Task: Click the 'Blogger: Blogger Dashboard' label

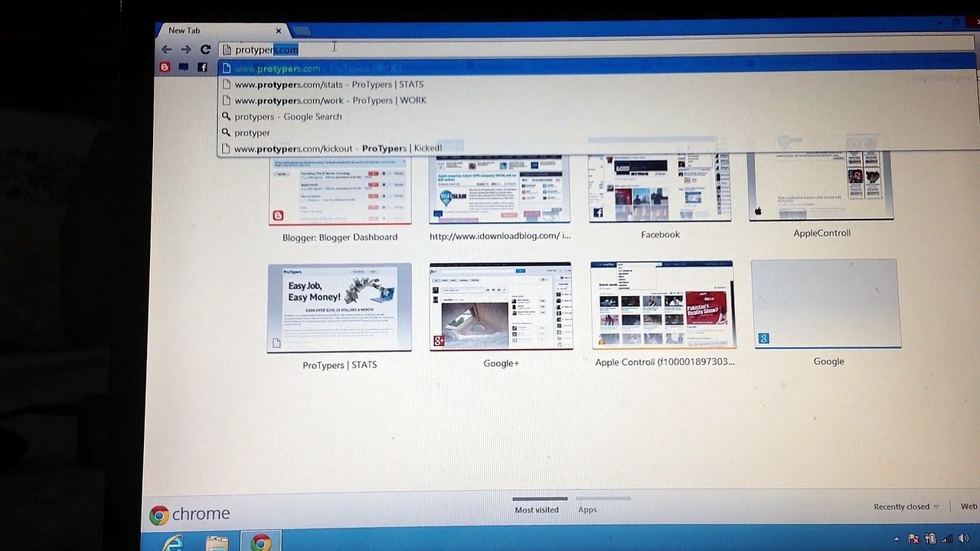Action: tap(340, 237)
